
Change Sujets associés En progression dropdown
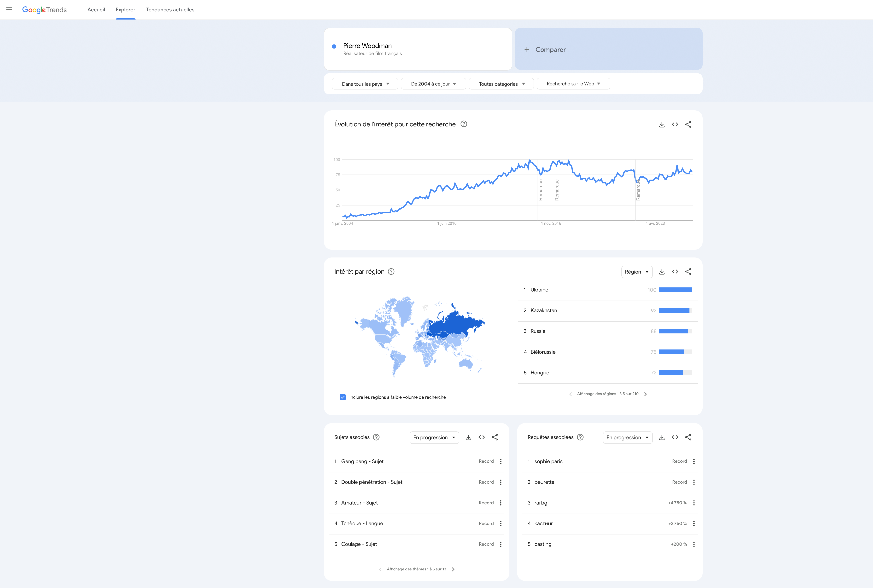(x=434, y=438)
